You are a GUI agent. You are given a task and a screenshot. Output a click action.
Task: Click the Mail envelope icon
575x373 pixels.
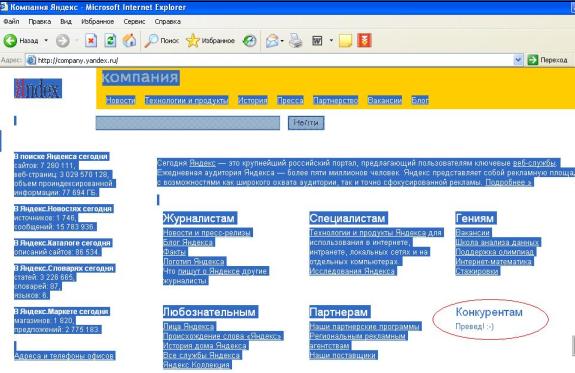pyautogui.click(x=272, y=41)
